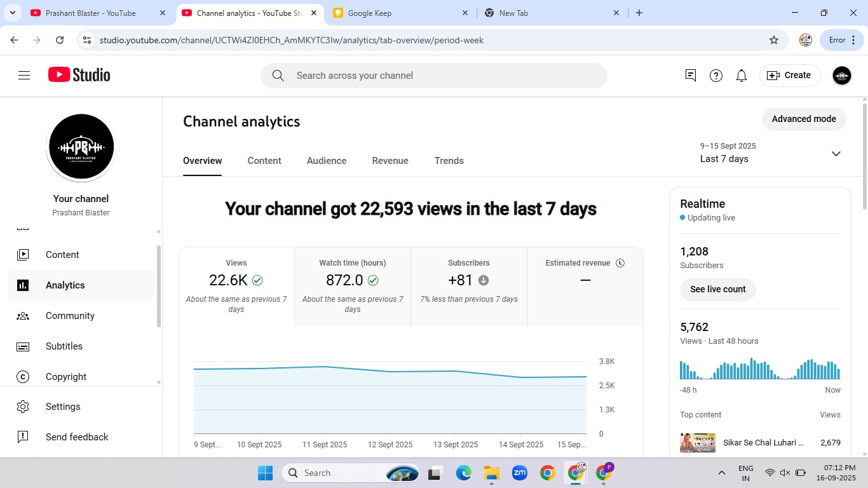Select the Subscribers metric card
Viewport: 868px width, 488px height.
(469, 286)
